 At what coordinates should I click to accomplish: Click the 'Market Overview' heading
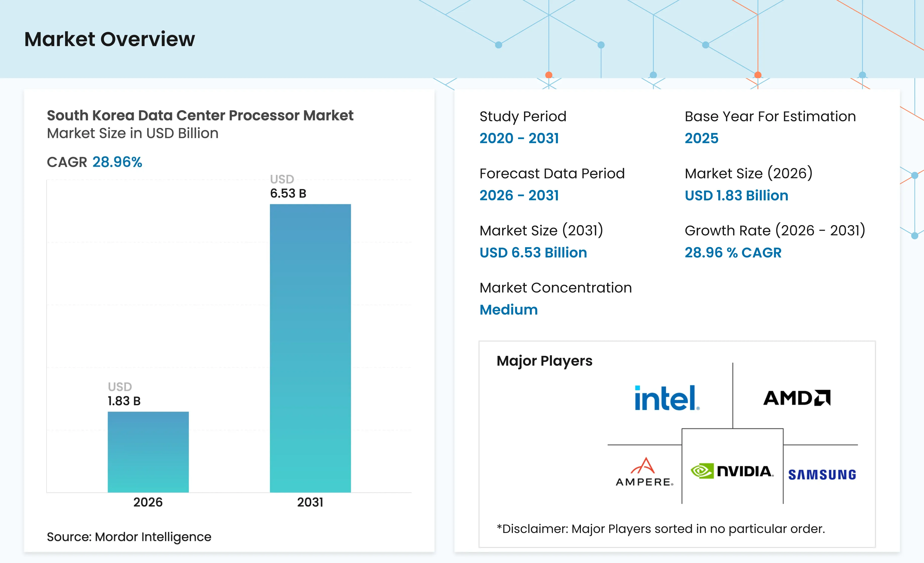[110, 39]
